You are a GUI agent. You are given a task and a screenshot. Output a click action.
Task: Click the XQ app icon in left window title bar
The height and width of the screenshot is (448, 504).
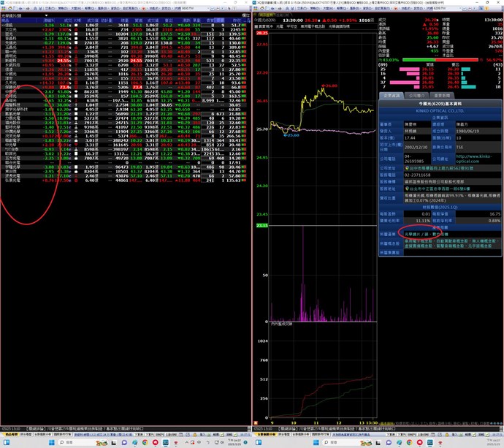coord(3,3)
